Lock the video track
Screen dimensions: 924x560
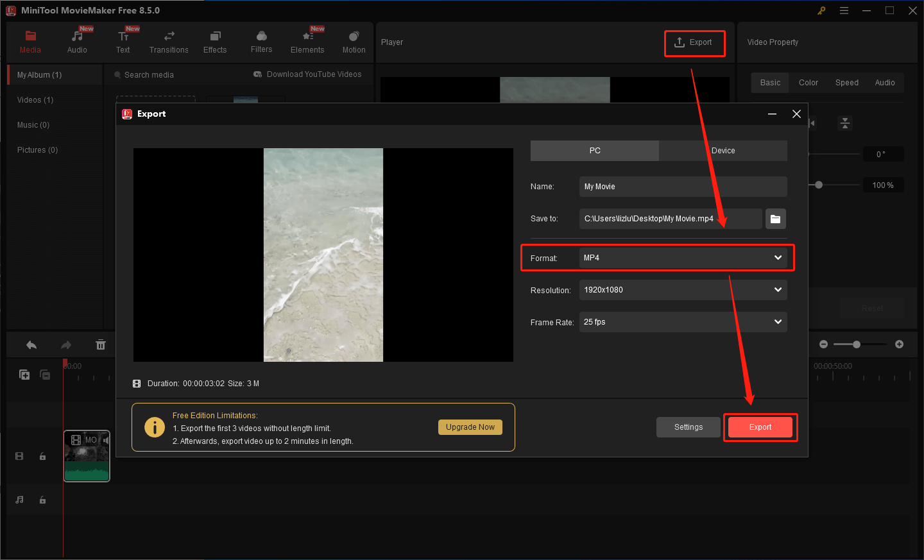pyautogui.click(x=42, y=455)
